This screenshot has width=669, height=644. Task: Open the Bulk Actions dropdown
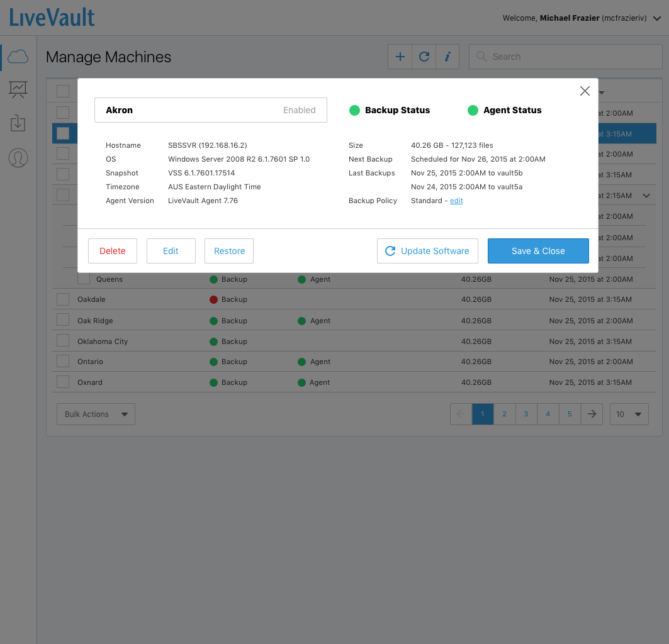(96, 414)
